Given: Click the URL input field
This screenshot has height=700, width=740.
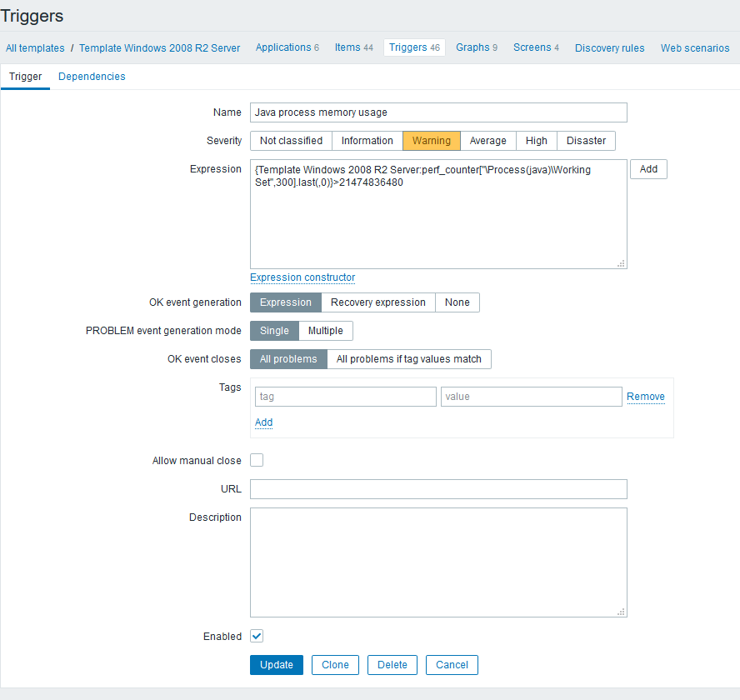Looking at the screenshot, I should [438, 489].
